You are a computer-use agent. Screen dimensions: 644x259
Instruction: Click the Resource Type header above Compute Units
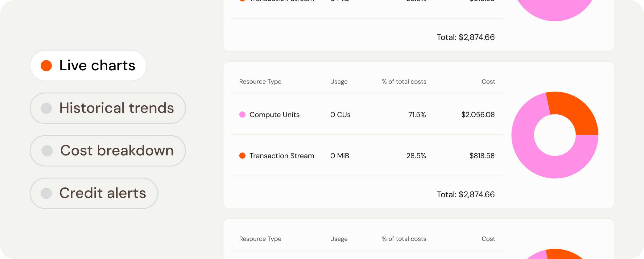pyautogui.click(x=260, y=82)
